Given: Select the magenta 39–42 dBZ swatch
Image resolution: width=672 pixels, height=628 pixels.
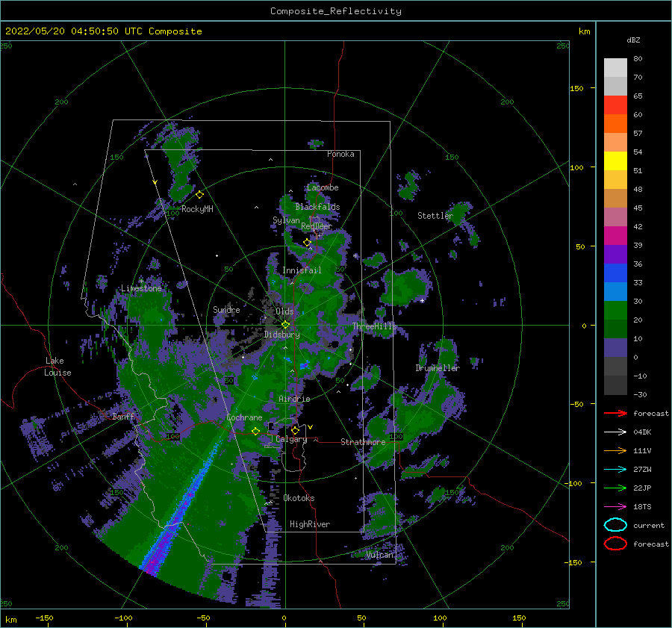Looking at the screenshot, I should coord(615,236).
